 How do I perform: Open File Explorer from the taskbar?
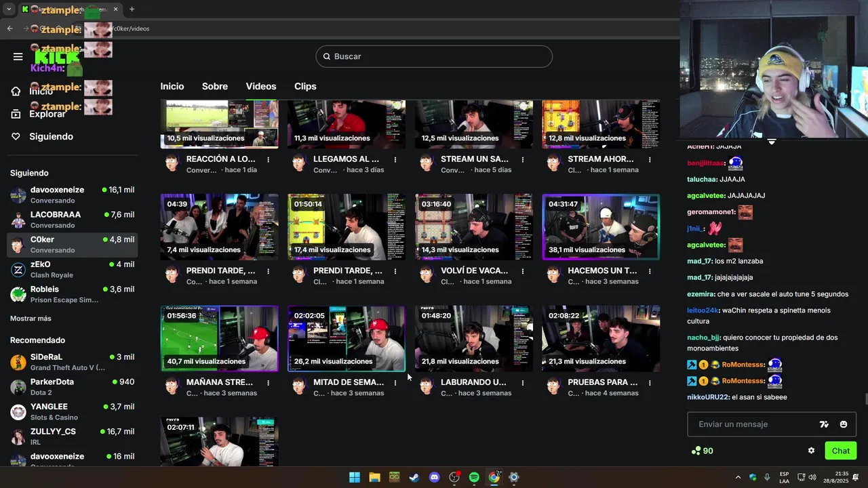374,477
